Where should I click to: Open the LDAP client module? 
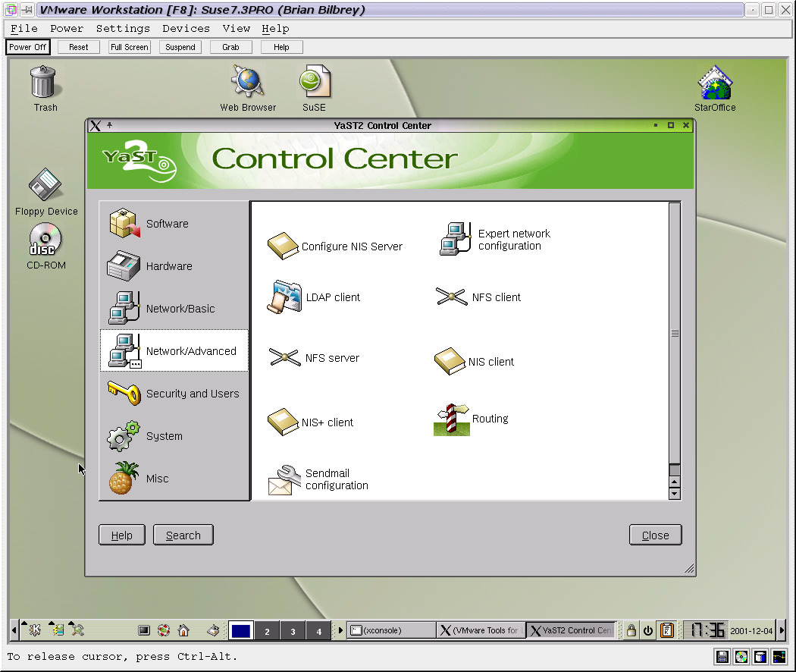pyautogui.click(x=313, y=297)
